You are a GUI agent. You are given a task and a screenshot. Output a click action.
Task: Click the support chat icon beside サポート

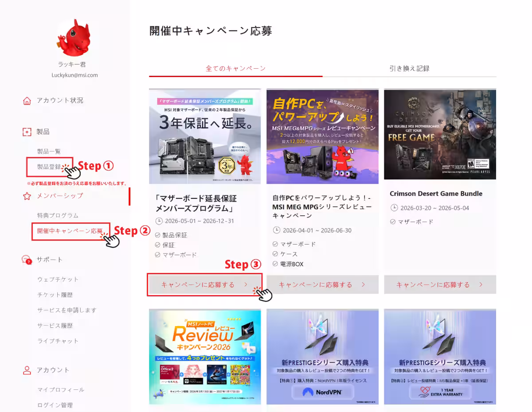(27, 260)
